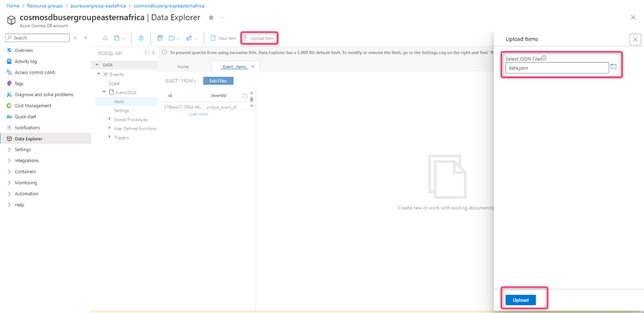644x313 pixels.
Task: Select Scale under Events database
Action: [113, 83]
